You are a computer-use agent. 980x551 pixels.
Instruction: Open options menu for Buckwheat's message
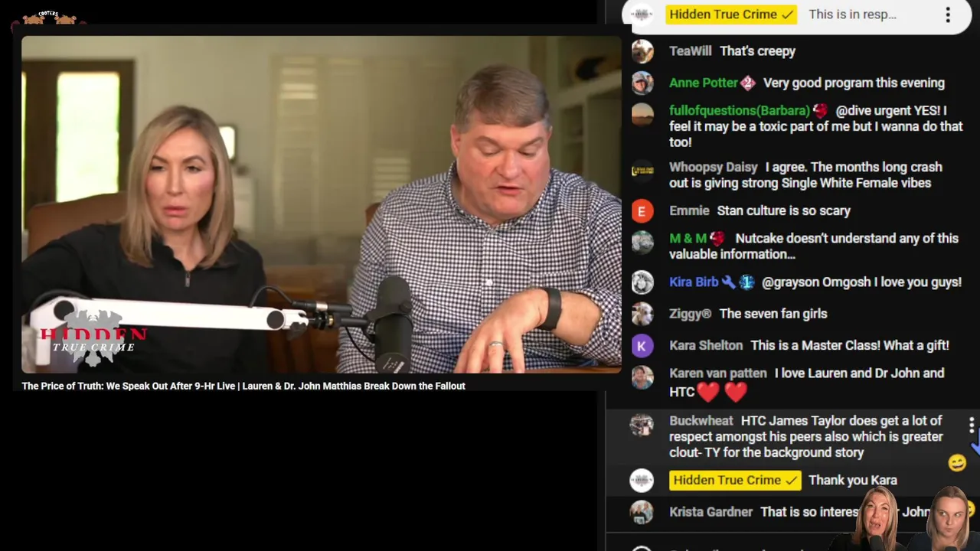(x=971, y=425)
